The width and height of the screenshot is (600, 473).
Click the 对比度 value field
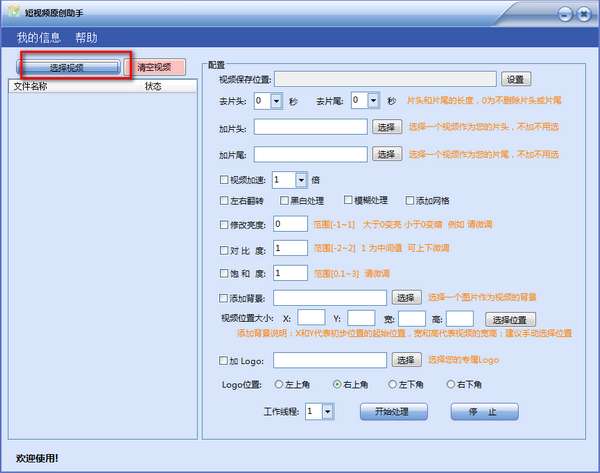[290, 248]
